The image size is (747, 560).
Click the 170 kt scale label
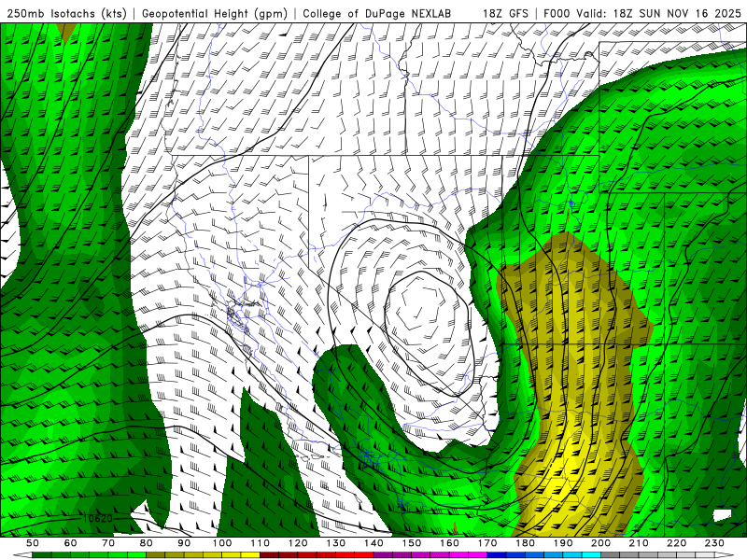487,543
